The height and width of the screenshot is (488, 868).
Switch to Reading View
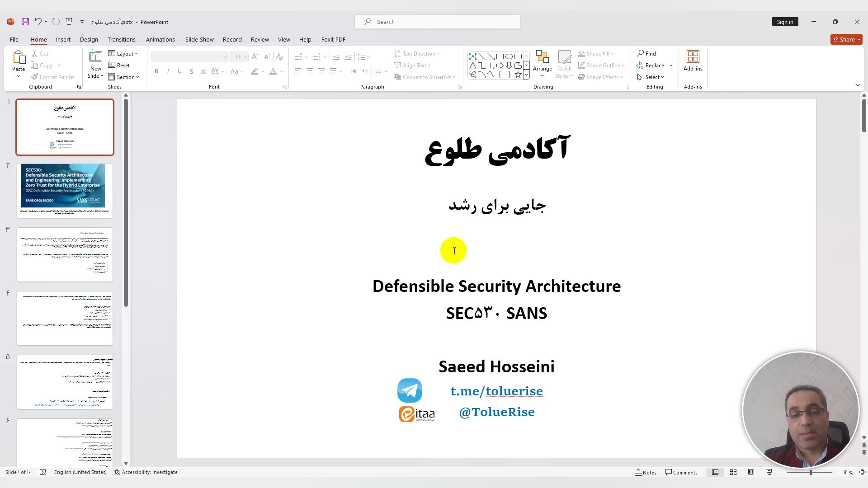click(751, 472)
